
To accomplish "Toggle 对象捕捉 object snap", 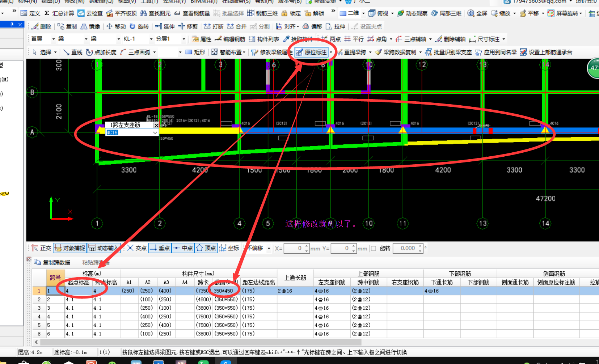I will tap(70, 248).
